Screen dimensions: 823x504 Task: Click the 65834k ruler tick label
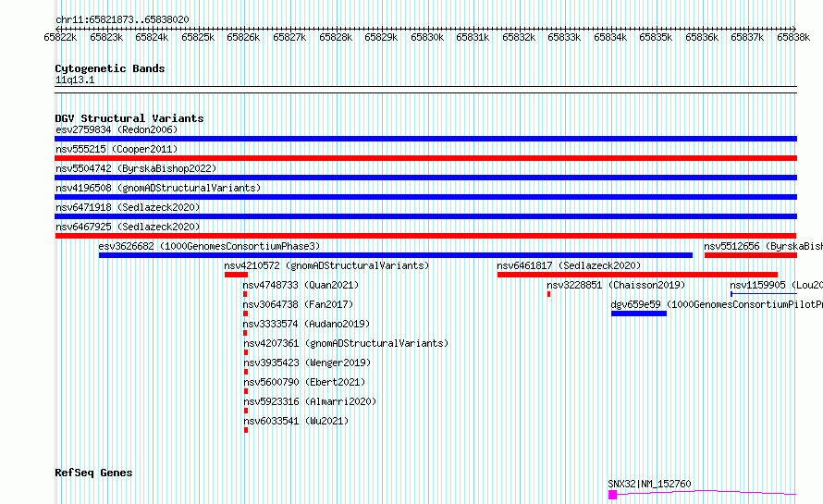click(610, 37)
